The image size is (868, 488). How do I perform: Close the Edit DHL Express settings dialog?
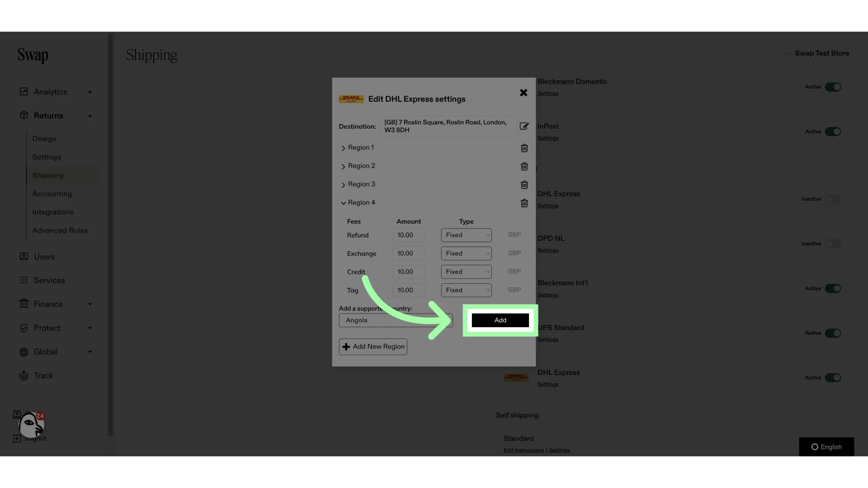tap(524, 93)
